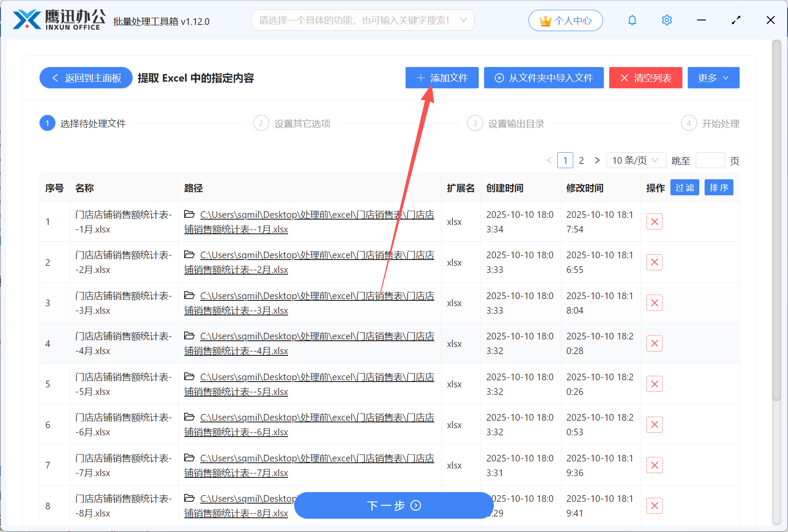Delete the 5月 file using its X icon
788x532 pixels.
tap(654, 384)
